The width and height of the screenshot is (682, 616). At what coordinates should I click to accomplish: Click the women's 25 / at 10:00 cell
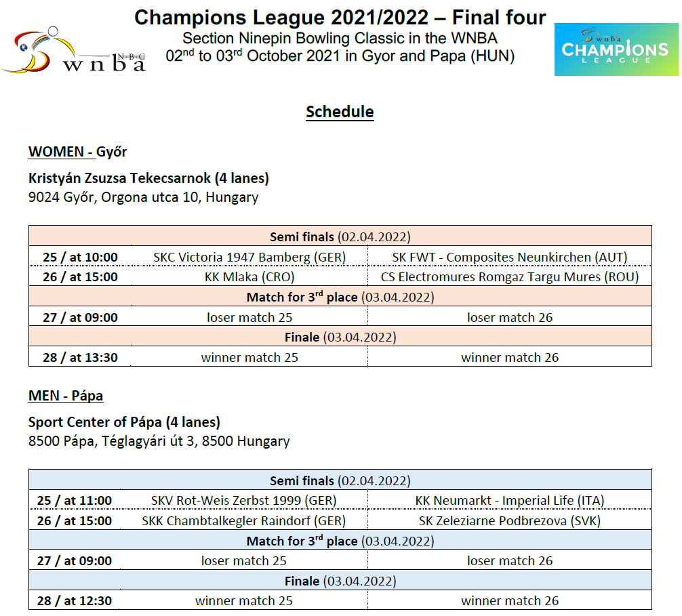[80, 257]
